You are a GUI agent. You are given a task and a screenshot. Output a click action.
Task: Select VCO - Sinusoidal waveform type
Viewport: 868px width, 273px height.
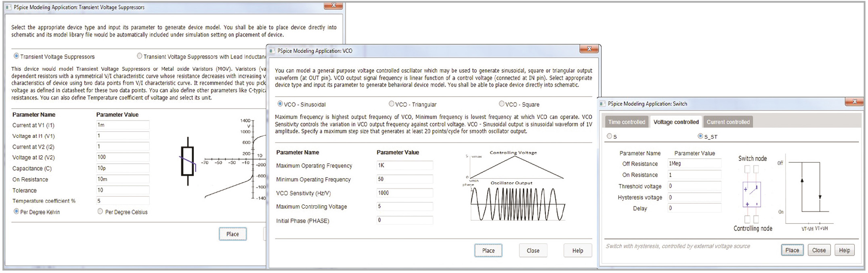(280, 104)
